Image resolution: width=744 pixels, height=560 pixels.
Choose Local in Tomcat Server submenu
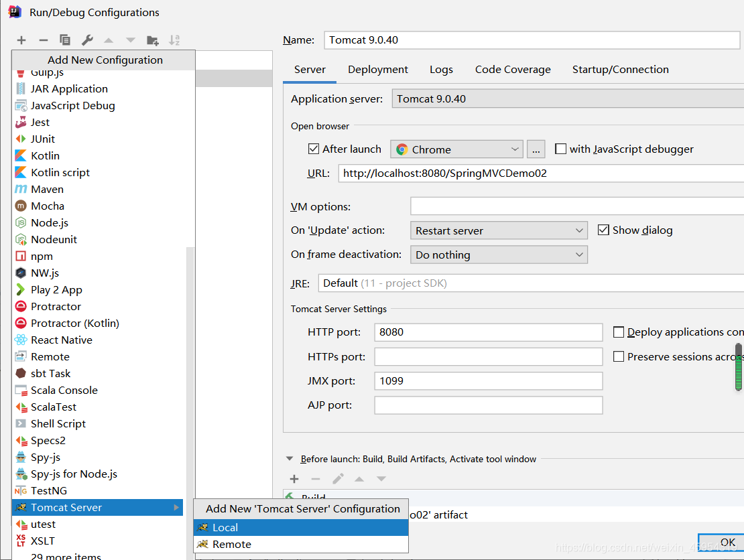pos(301,527)
